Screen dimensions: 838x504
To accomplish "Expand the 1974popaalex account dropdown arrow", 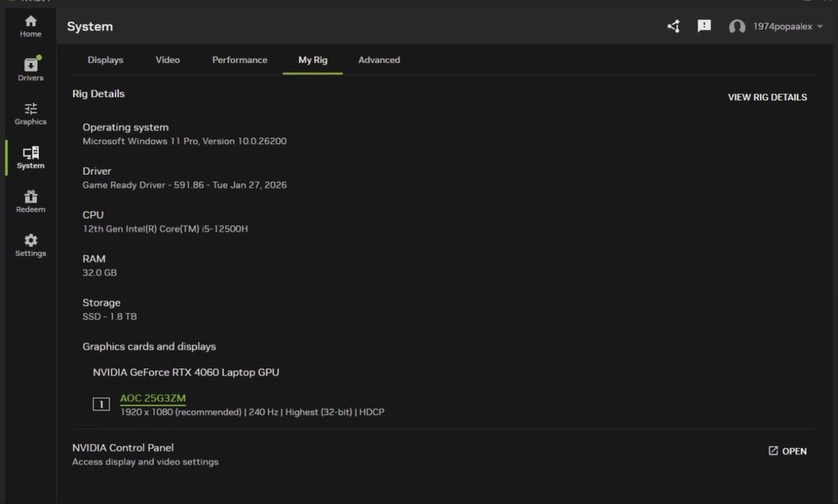I will pyautogui.click(x=820, y=26).
